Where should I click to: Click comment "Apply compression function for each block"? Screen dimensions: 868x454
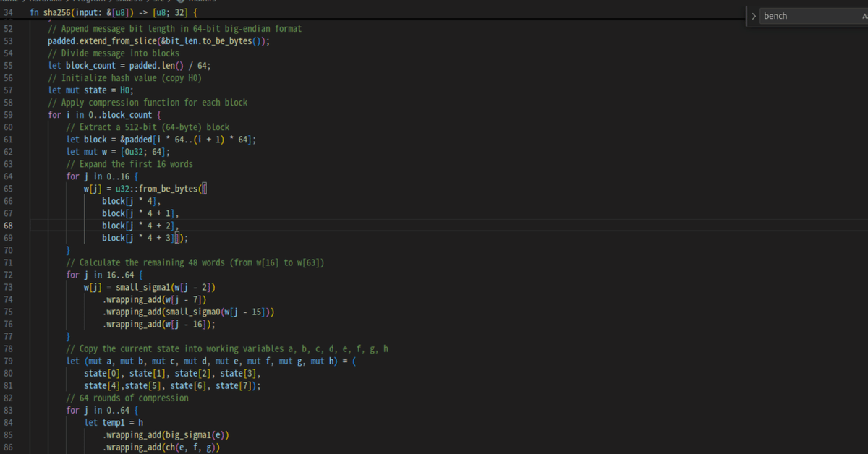pyautogui.click(x=148, y=103)
